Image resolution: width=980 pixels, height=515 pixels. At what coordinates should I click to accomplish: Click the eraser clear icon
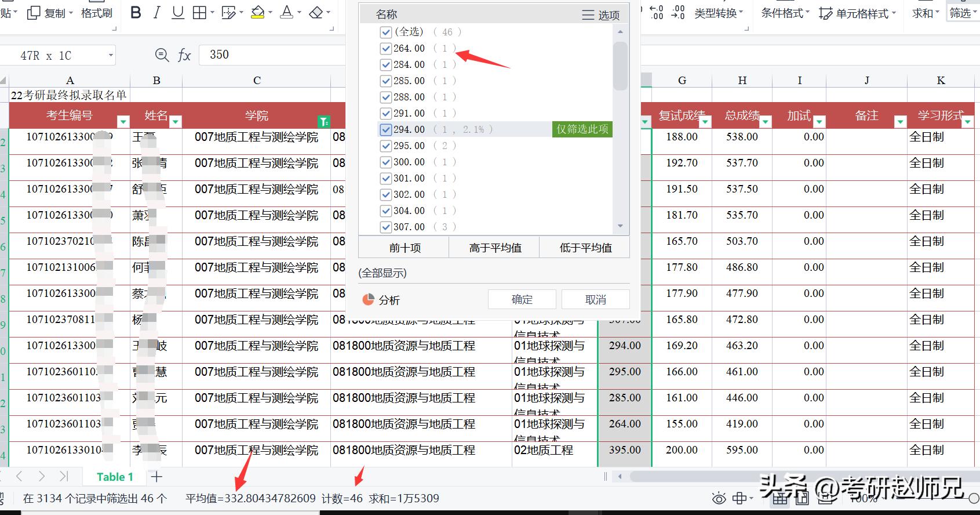[x=316, y=13]
